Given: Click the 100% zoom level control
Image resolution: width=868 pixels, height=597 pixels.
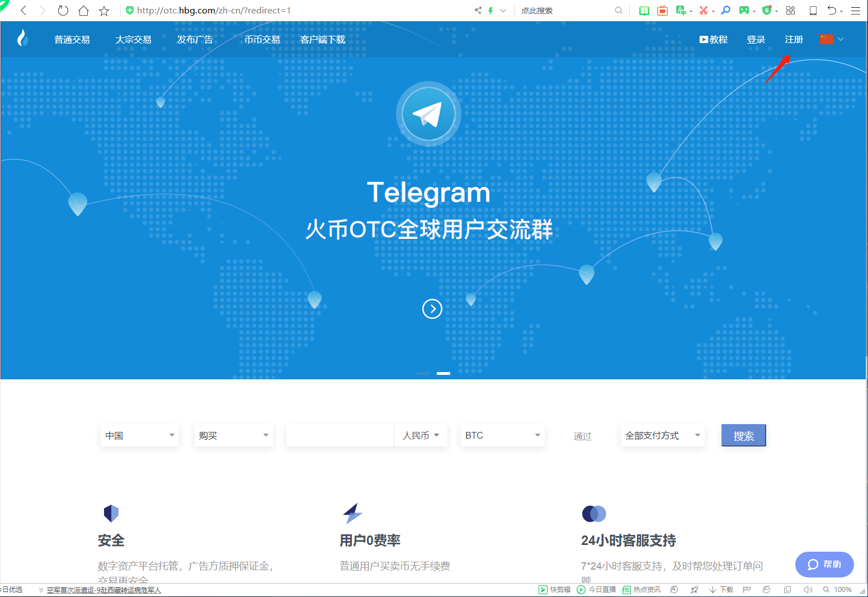Looking at the screenshot, I should (838, 590).
